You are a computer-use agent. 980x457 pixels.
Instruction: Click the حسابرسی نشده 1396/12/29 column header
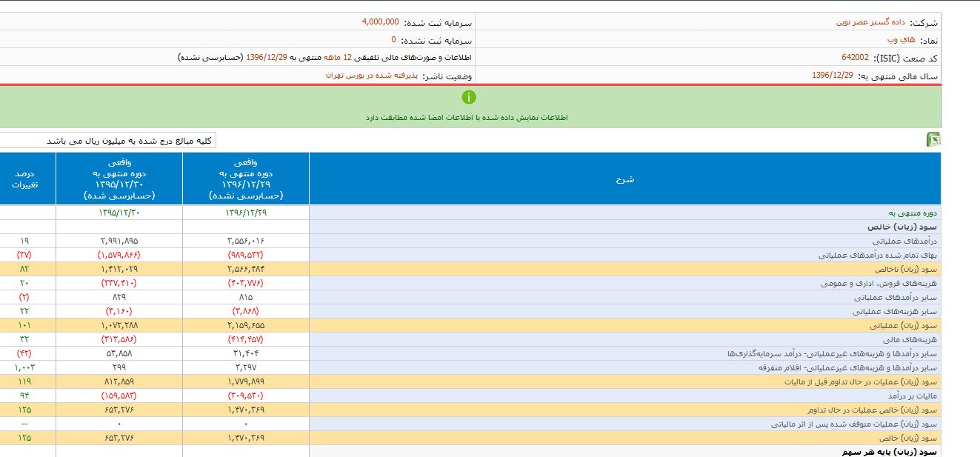[x=246, y=179]
